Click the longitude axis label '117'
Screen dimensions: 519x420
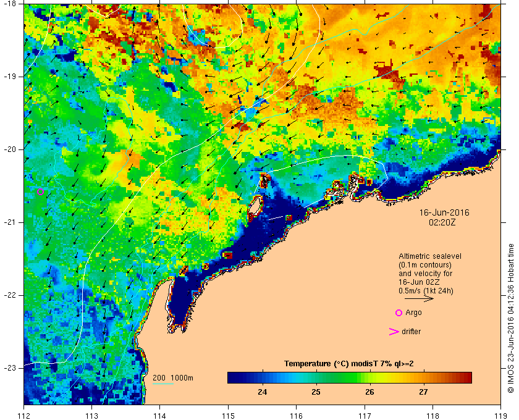pos(365,416)
